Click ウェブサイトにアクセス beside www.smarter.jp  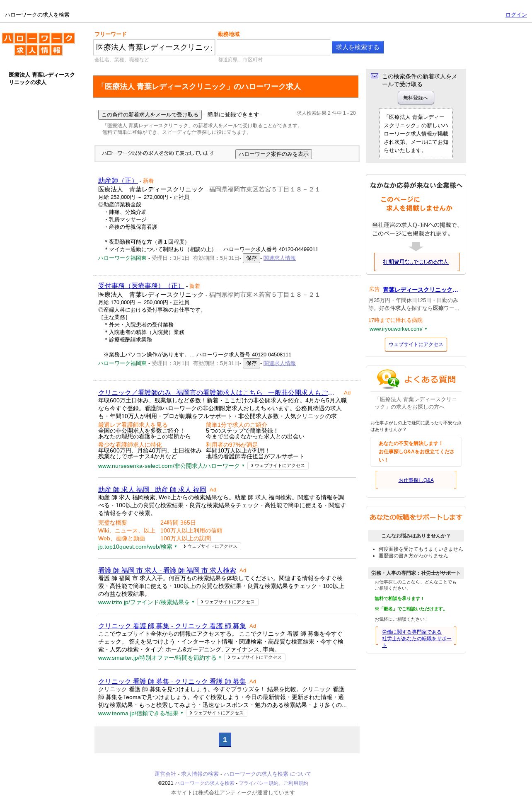coord(255,658)
